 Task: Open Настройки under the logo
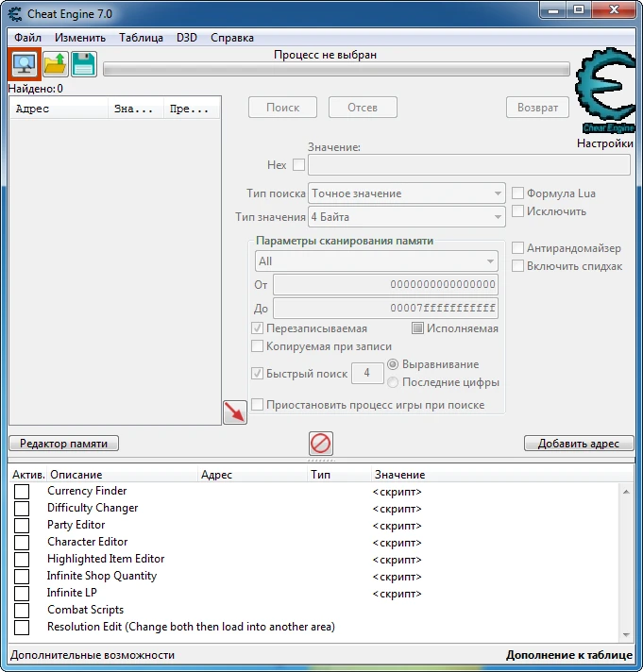605,143
